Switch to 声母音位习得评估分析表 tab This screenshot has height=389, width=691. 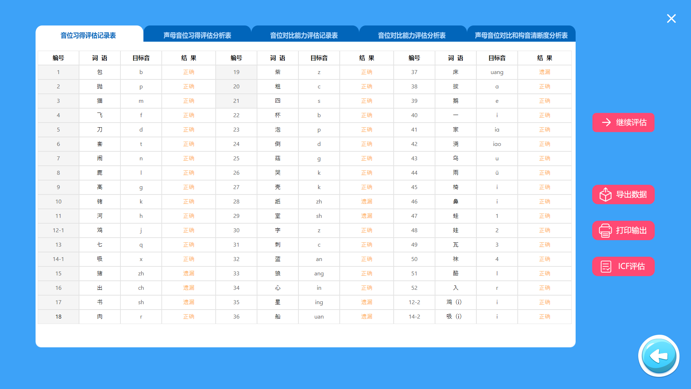197,35
